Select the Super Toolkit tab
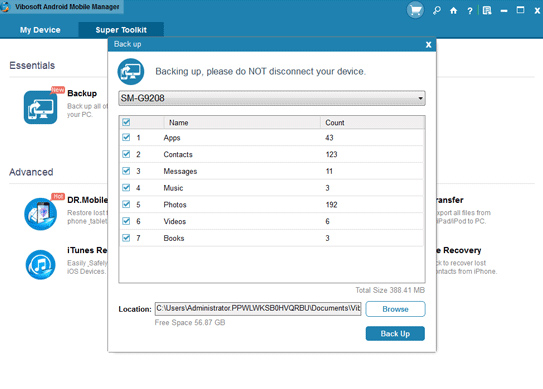The width and height of the screenshot is (543, 389). (121, 30)
